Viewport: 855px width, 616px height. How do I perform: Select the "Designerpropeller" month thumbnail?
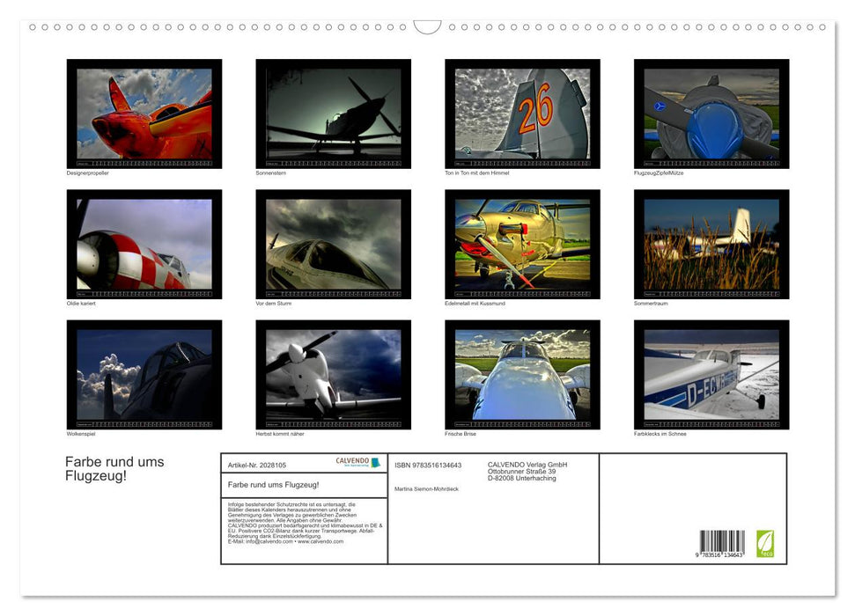pos(144,113)
